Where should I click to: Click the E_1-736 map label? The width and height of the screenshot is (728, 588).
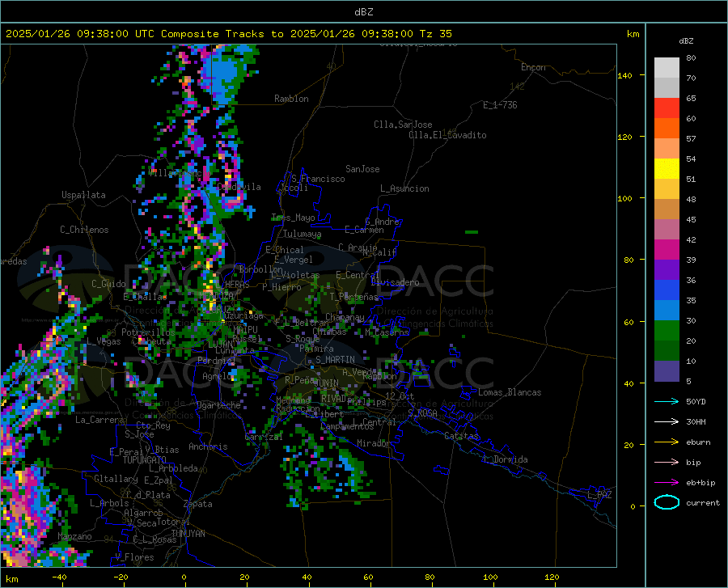point(500,105)
